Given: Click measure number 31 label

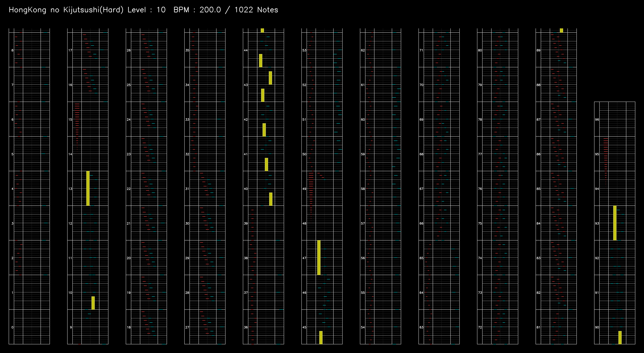Looking at the screenshot, I should 187,189.
